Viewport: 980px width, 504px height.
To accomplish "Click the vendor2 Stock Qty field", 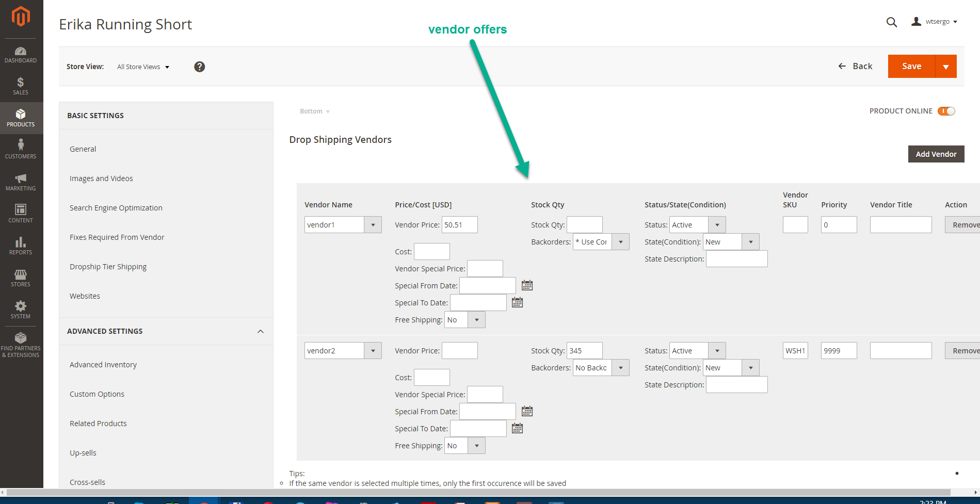I will [585, 351].
